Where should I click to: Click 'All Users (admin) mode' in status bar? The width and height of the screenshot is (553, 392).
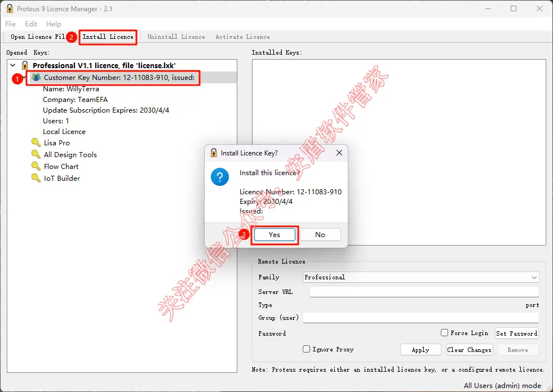click(502, 385)
